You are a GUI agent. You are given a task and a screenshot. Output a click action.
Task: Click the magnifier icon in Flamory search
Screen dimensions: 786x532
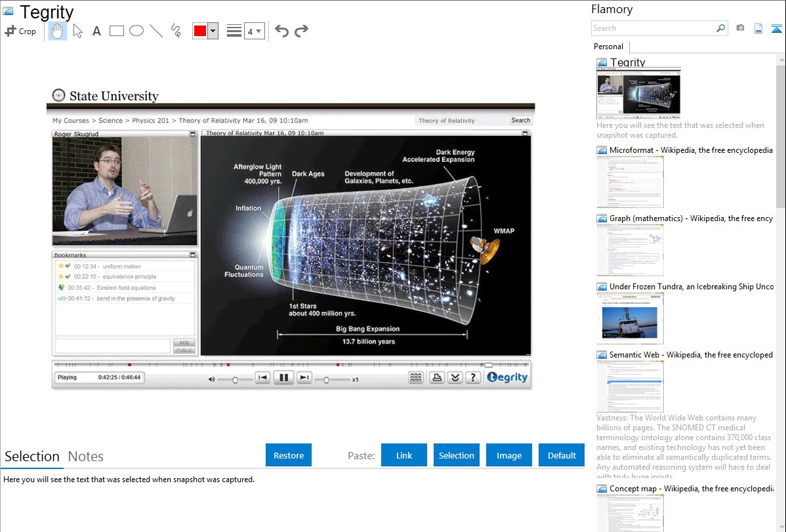pos(721,28)
